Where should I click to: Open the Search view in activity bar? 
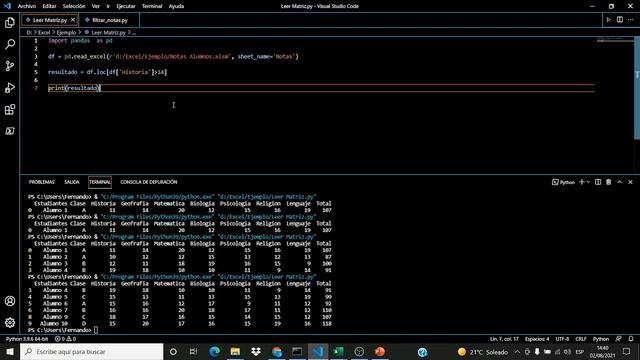(10, 44)
